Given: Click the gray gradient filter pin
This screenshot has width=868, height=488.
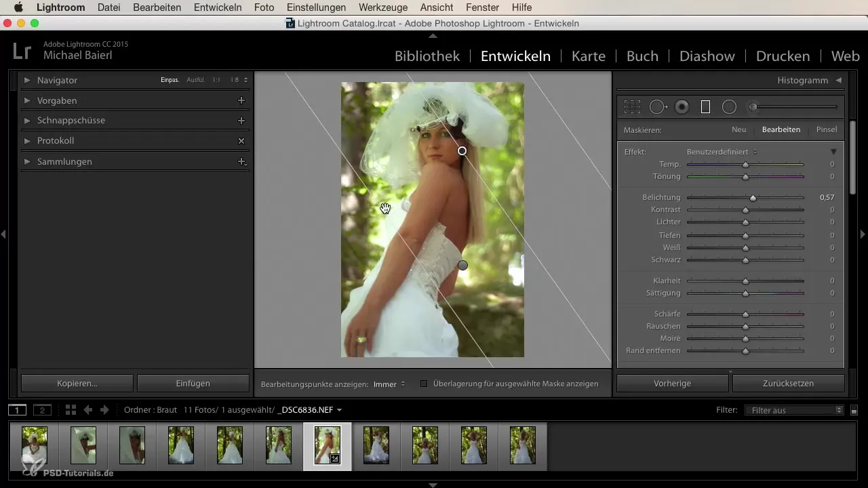Looking at the screenshot, I should pyautogui.click(x=462, y=265).
